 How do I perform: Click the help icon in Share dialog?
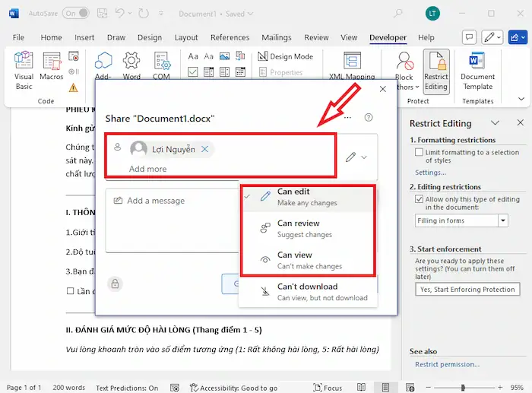point(369,118)
